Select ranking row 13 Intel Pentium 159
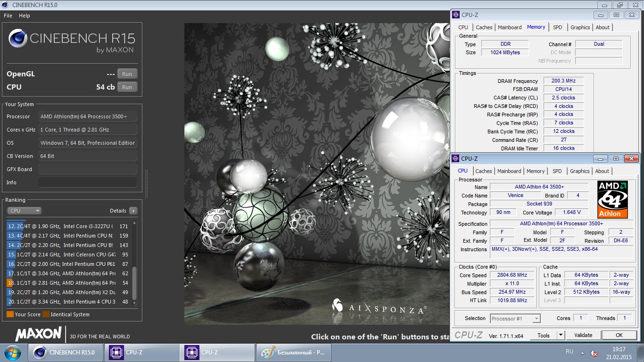Viewport: 644px width, 362px height. [68, 236]
